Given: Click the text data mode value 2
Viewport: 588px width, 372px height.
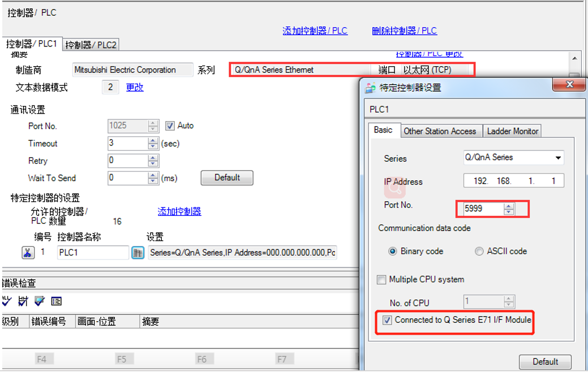Looking at the screenshot, I should 110,87.
